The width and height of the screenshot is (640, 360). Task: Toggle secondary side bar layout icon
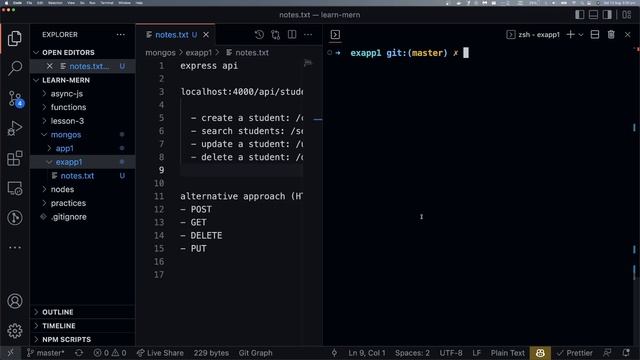(607, 15)
